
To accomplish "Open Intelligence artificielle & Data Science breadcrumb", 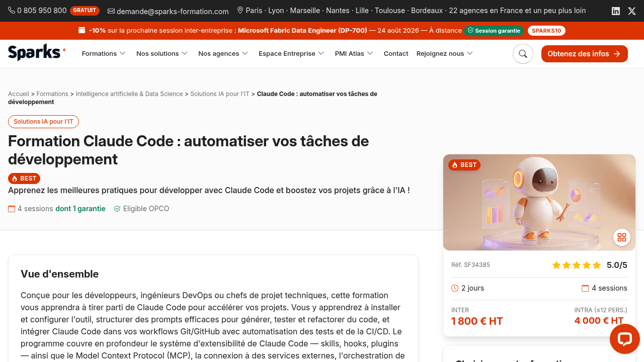I will [129, 94].
